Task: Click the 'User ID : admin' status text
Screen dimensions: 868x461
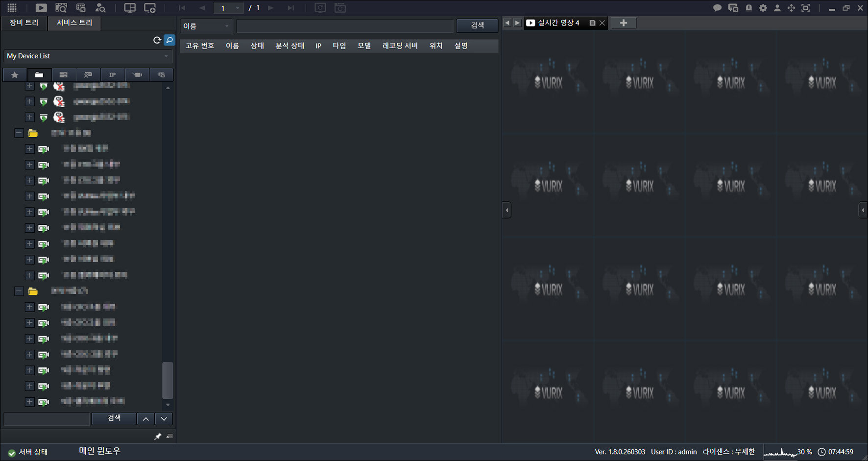Action: point(674,452)
